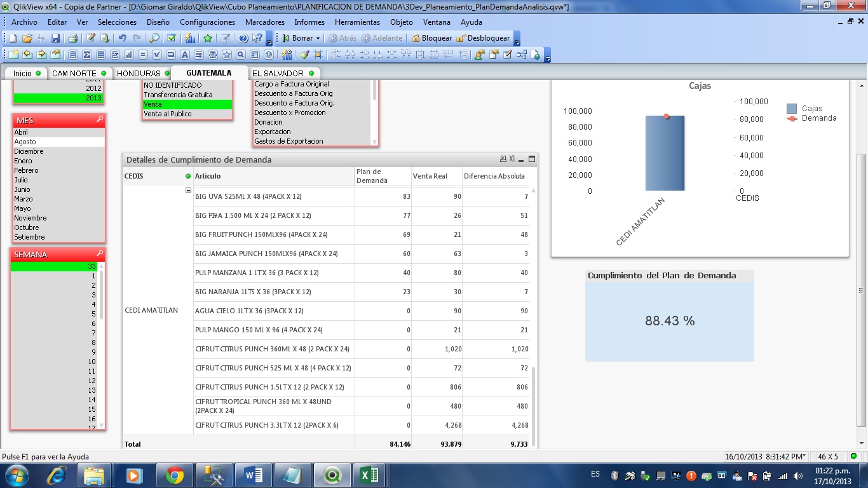Switch to the Inicio sheet tab
Viewport: 868px width, 488px height.
tap(26, 73)
